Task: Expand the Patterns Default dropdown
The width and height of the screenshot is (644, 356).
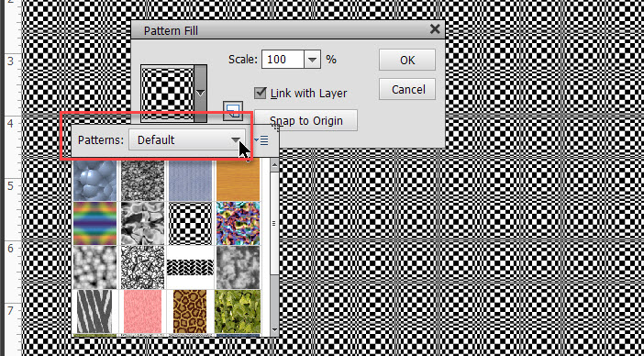Action: pyautogui.click(x=187, y=140)
